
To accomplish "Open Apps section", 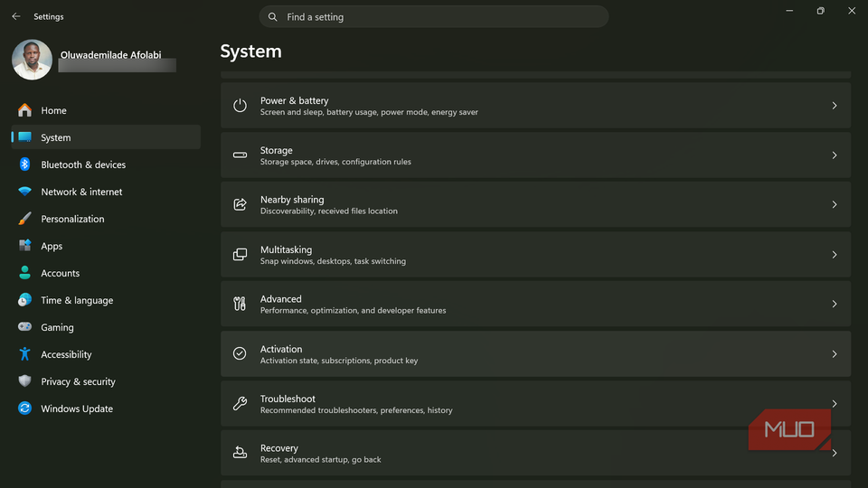I will 106,246.
